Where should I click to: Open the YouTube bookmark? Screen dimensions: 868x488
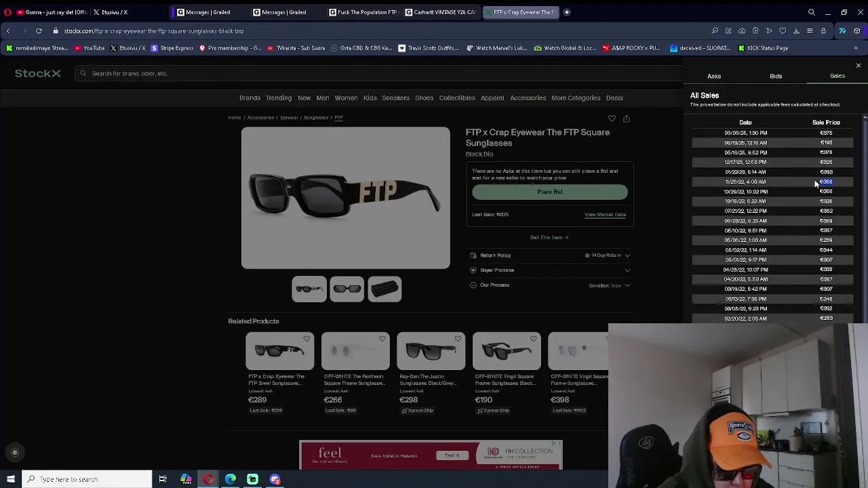90,48
